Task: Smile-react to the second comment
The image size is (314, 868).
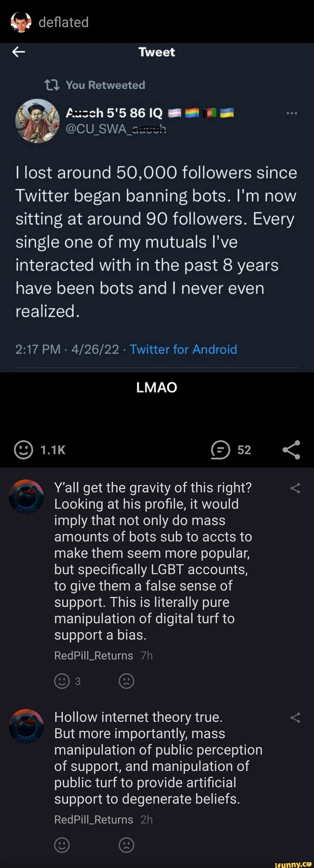Action: tap(62, 845)
